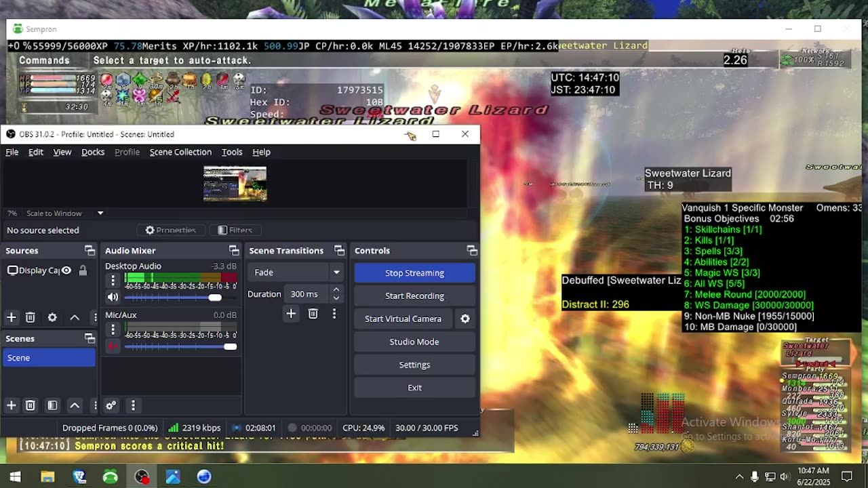The width and height of the screenshot is (868, 488).
Task: Open Desktop Audio three-dot options
Action: (x=113, y=280)
